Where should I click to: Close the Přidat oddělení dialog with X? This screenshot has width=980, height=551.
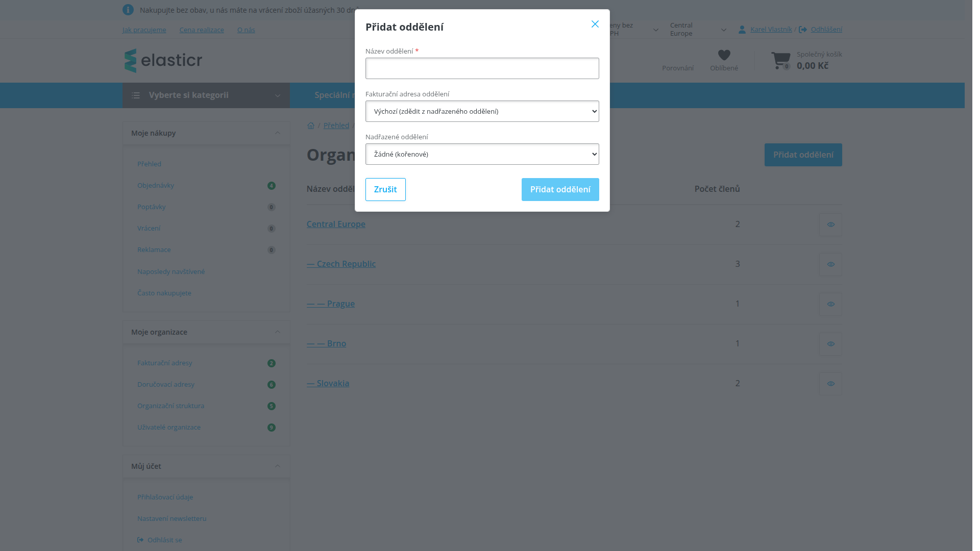pyautogui.click(x=595, y=24)
